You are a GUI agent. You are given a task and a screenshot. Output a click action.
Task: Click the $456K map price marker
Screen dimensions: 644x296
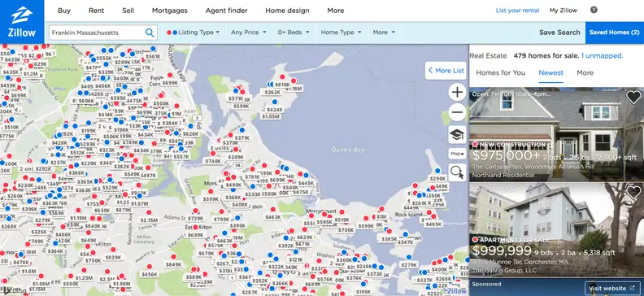[149, 274]
